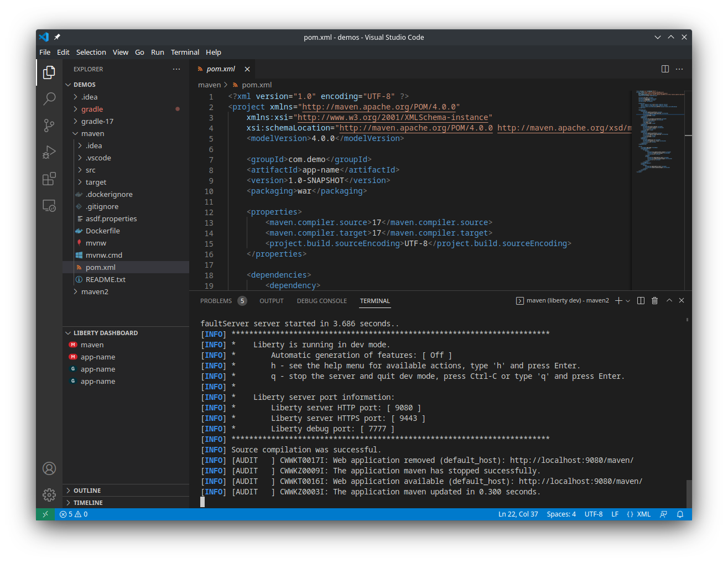The height and width of the screenshot is (563, 728).
Task: Open the Search view in activity bar
Action: 49,99
